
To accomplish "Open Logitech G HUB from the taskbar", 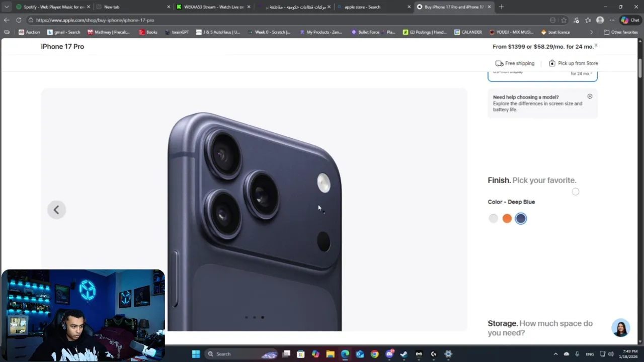I will [x=433, y=354].
